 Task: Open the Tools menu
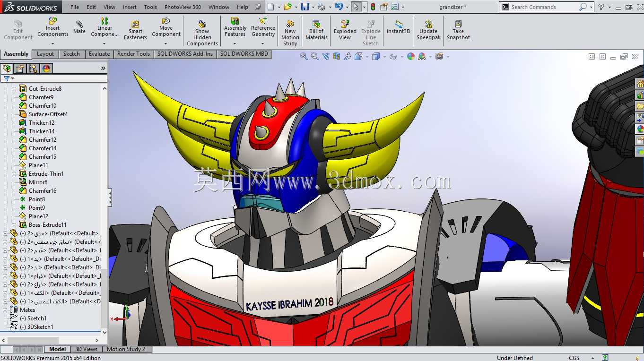[x=150, y=7]
